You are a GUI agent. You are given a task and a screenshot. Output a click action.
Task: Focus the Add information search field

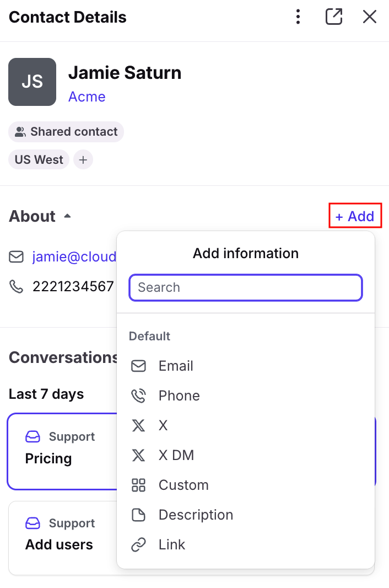coord(246,287)
